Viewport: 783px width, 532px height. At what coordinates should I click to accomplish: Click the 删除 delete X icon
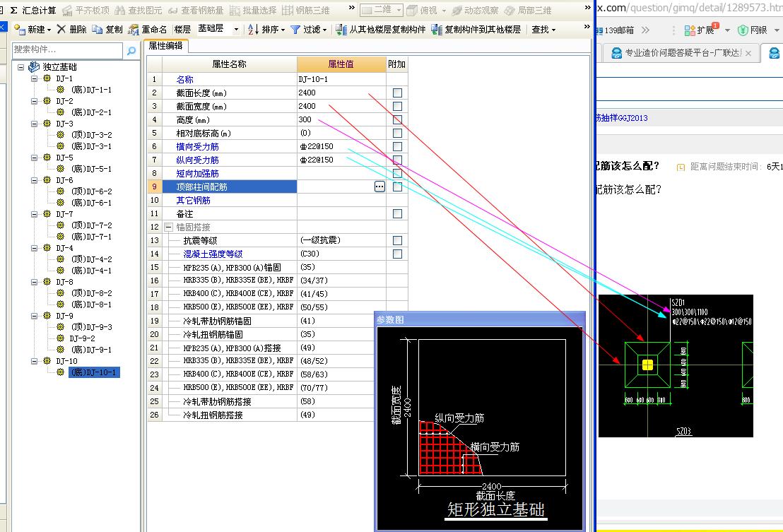61,30
